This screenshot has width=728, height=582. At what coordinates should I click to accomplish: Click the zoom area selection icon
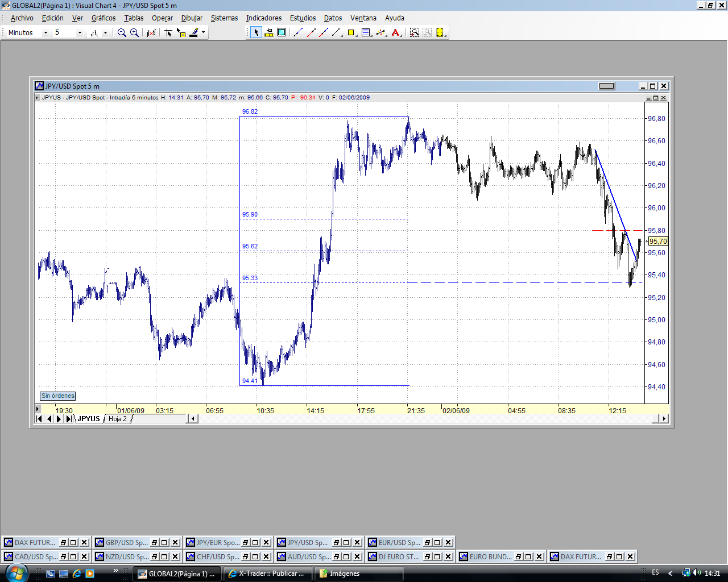(415, 33)
